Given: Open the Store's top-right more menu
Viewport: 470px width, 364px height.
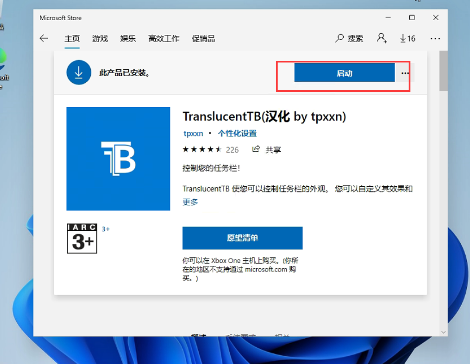Looking at the screenshot, I should 435,39.
